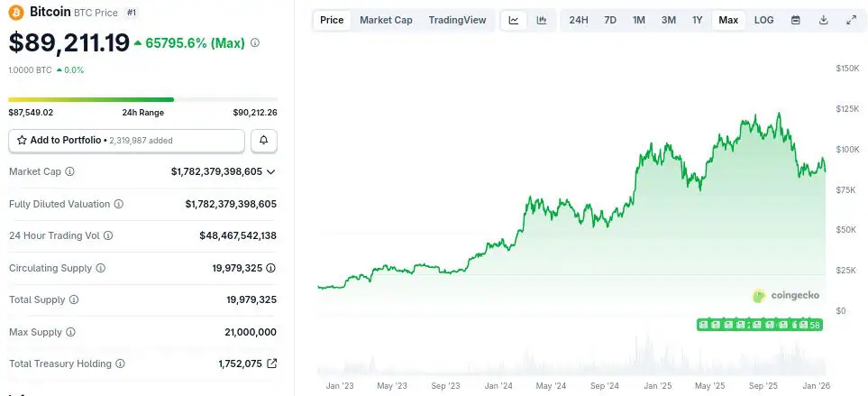This screenshot has width=868, height=396.
Task: Toggle LOG scale on the chart
Action: (763, 20)
